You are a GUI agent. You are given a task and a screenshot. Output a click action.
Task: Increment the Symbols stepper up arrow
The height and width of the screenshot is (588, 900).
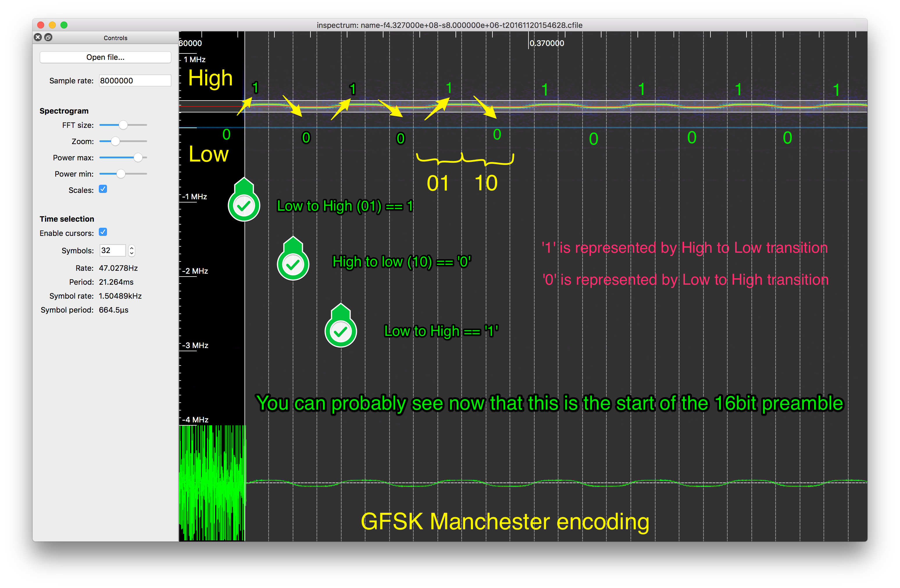point(132,248)
